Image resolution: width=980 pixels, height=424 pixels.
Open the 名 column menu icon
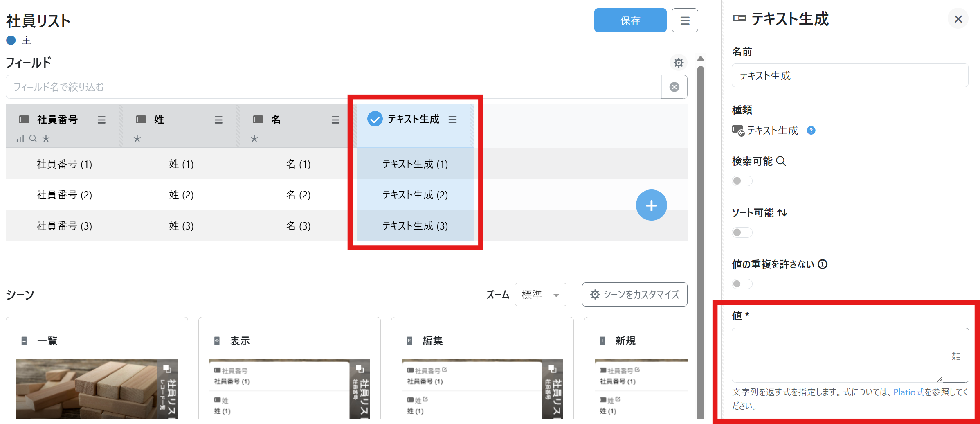point(335,120)
